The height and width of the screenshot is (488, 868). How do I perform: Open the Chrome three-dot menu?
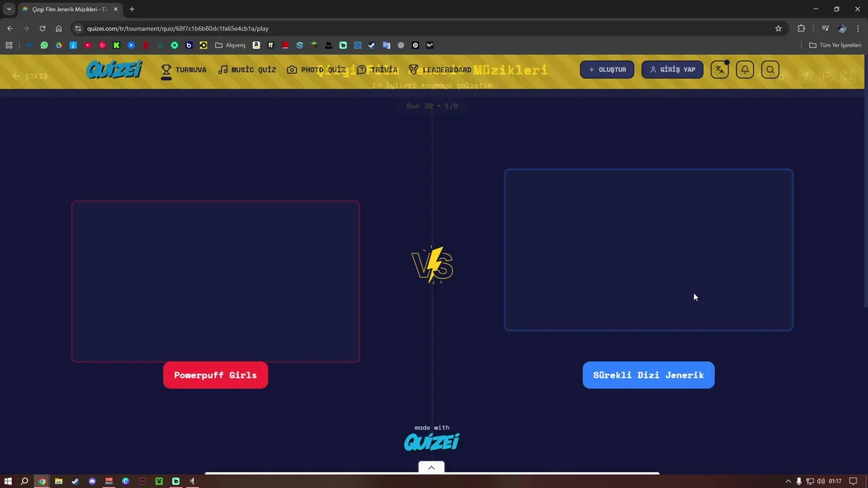tap(859, 28)
